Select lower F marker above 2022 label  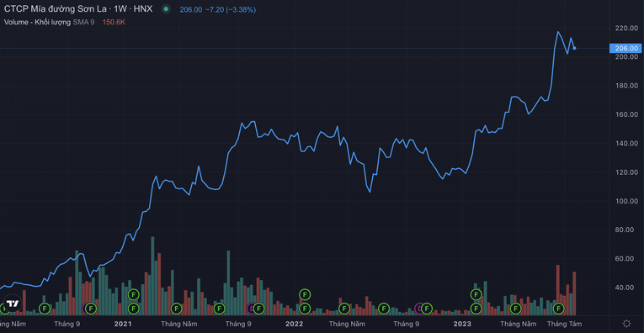[x=305, y=309]
